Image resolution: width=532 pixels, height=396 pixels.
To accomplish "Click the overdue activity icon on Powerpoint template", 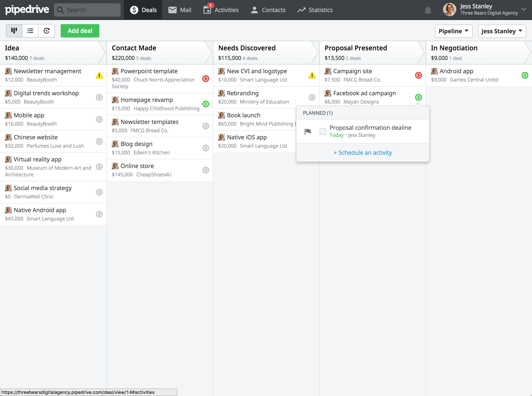I will tap(206, 79).
